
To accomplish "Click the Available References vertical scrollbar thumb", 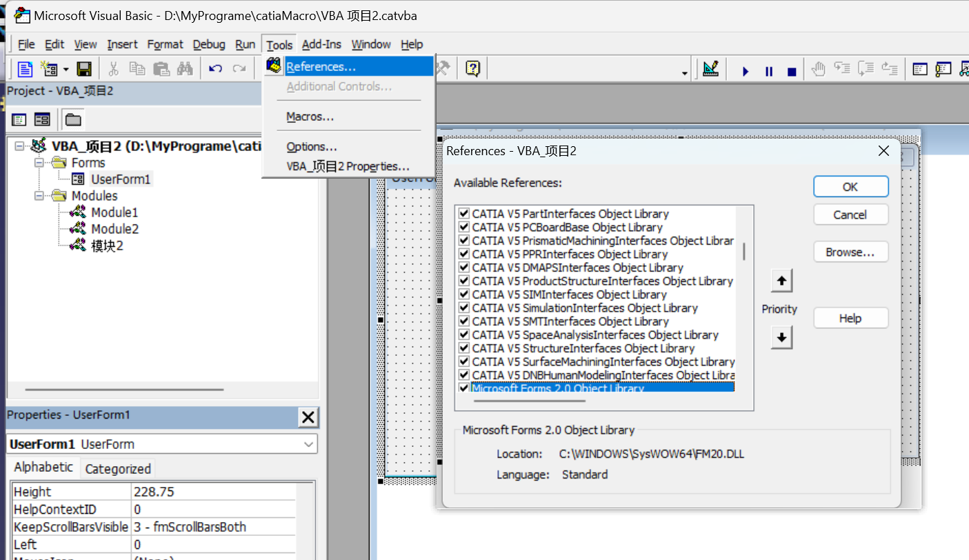I will [744, 251].
